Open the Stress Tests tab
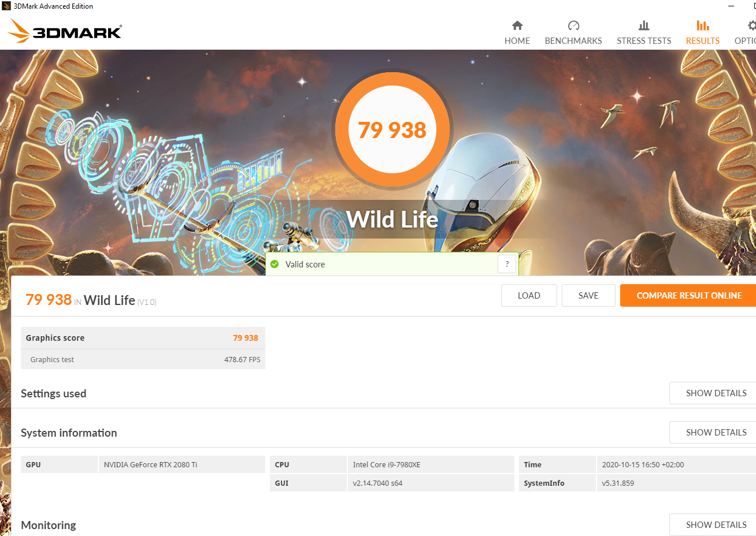This screenshot has width=756, height=536. [x=644, y=33]
